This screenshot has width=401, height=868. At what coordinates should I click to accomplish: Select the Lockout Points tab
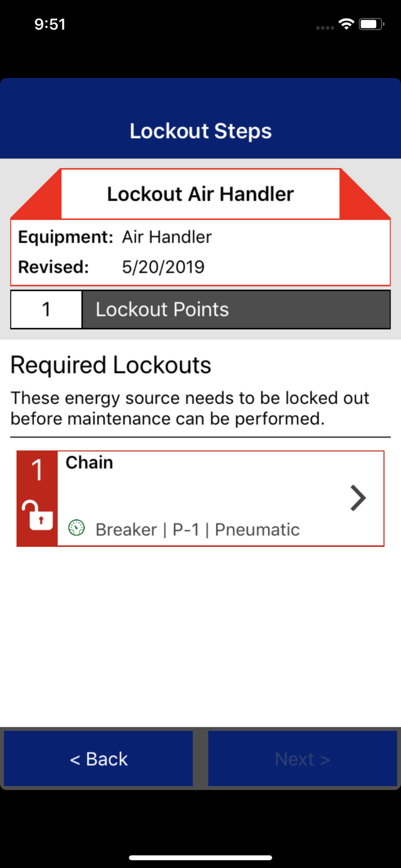point(237,309)
